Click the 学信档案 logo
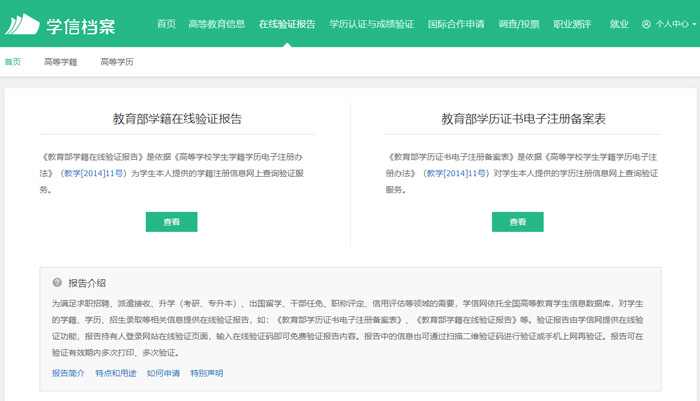 (70, 23)
